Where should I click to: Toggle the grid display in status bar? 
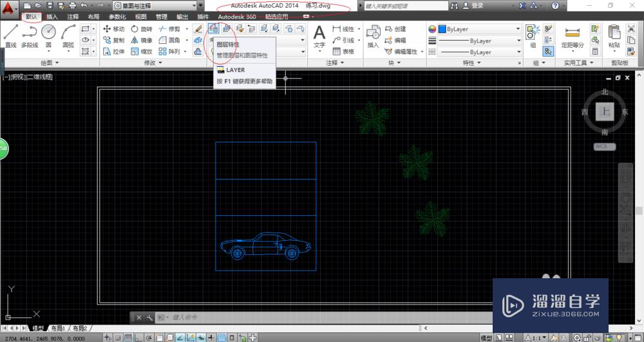pos(128,337)
